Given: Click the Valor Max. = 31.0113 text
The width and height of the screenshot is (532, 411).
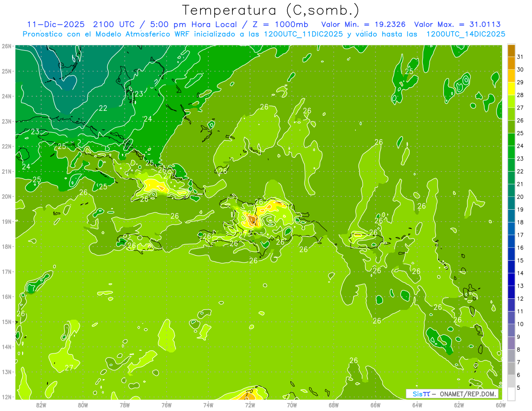Looking at the screenshot, I should point(458,24).
